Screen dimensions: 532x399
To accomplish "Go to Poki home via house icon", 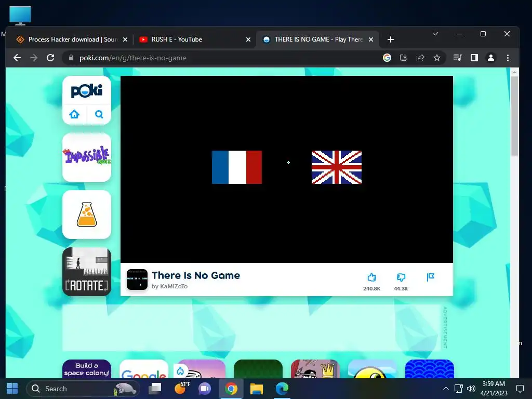I will 74,114.
